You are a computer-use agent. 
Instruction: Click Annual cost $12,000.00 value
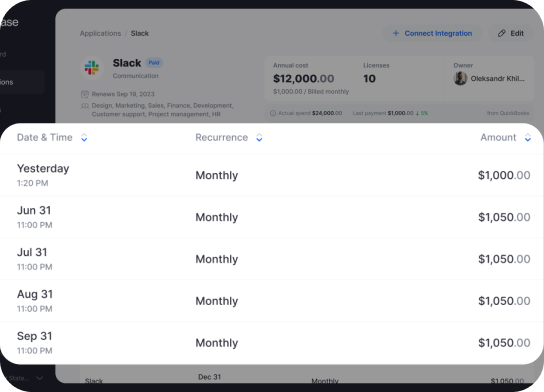(x=304, y=79)
